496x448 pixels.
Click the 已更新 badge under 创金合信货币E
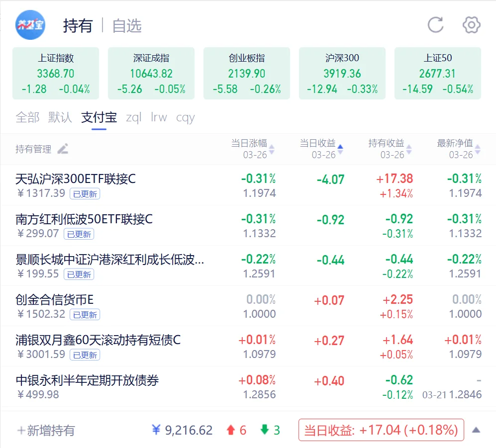pos(85,315)
